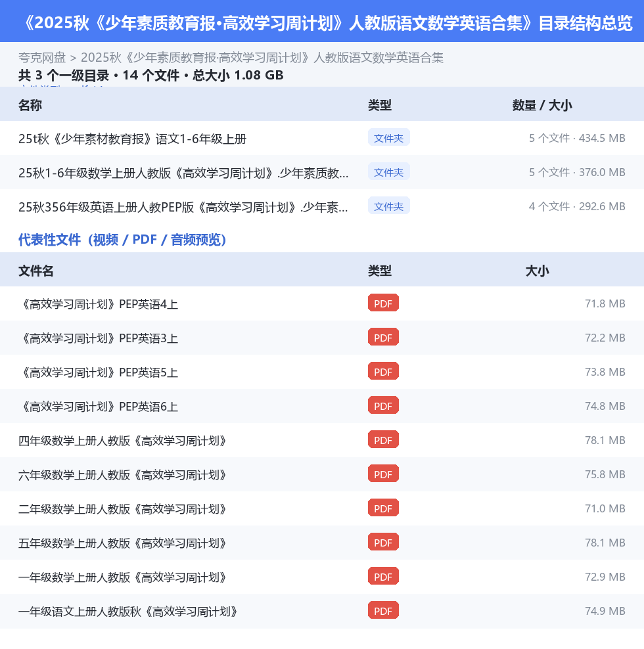Click the PDF badge for 六年级数学上册
This screenshot has width=644, height=649.
coord(383,474)
